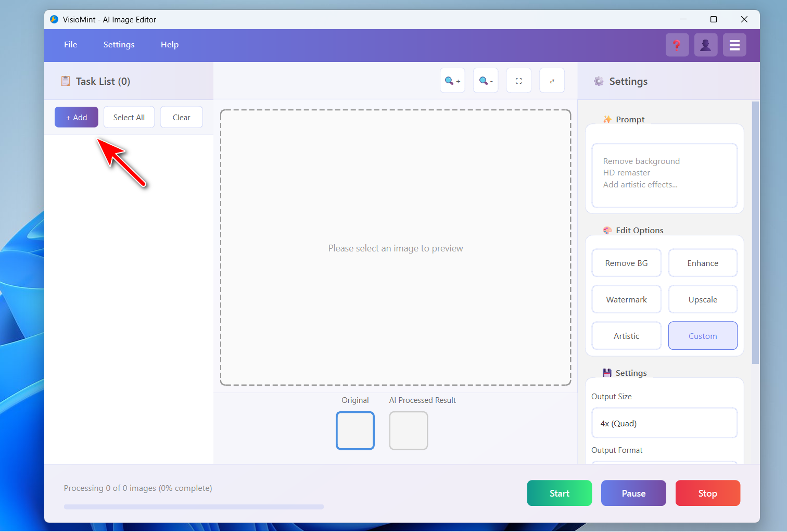Click the gear icon beside Settings heading

point(599,81)
